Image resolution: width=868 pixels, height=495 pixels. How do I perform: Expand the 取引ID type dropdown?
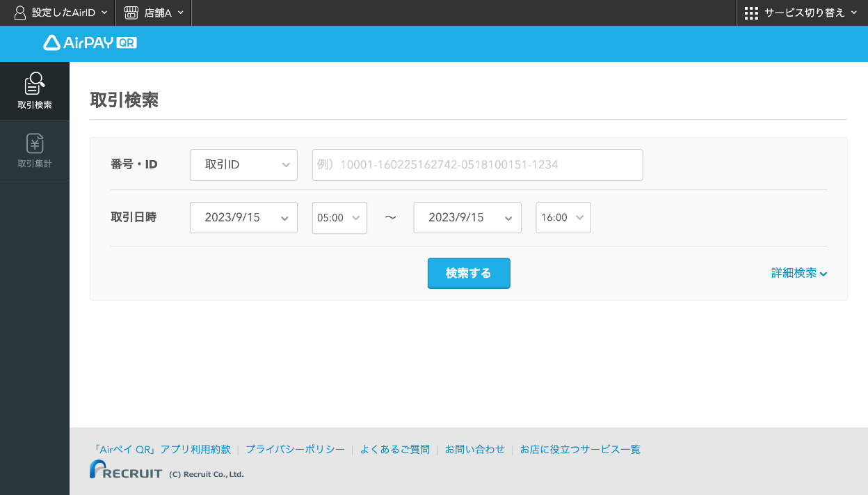243,165
